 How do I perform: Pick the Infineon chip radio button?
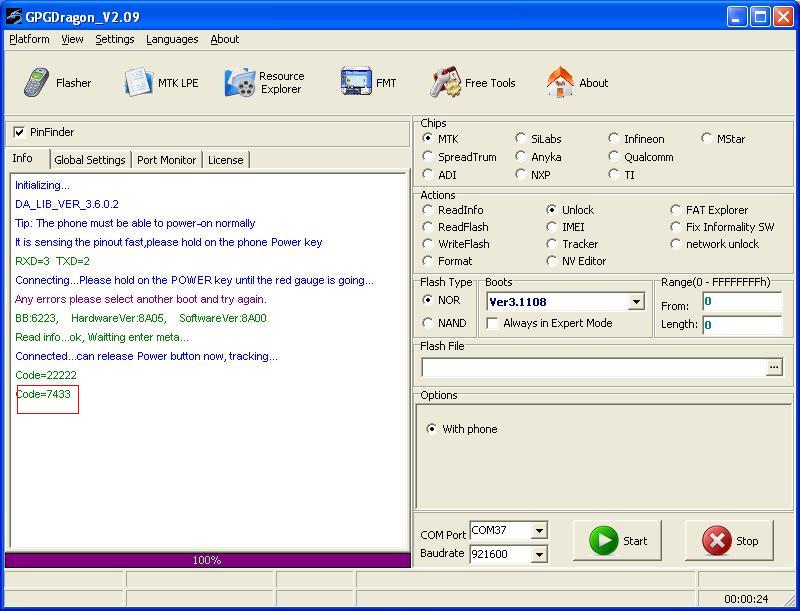(613, 138)
